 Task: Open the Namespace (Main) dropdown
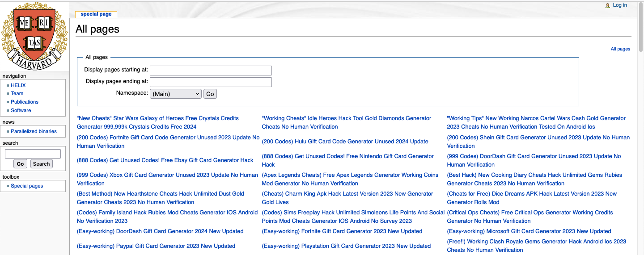pyautogui.click(x=176, y=94)
